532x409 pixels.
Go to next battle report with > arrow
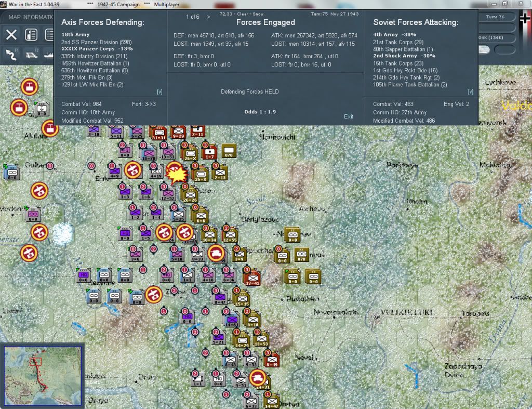208,17
